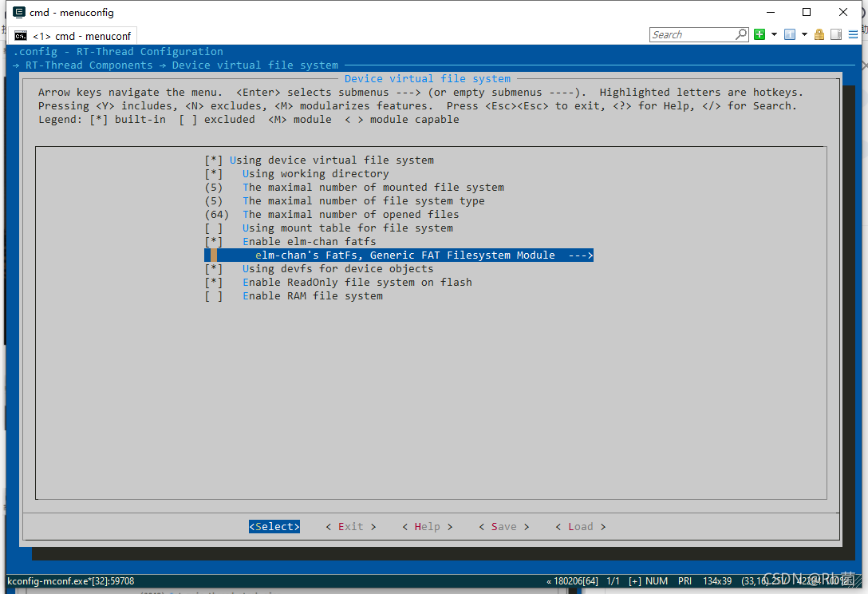Click the active console number '1' icon

tap(790, 34)
